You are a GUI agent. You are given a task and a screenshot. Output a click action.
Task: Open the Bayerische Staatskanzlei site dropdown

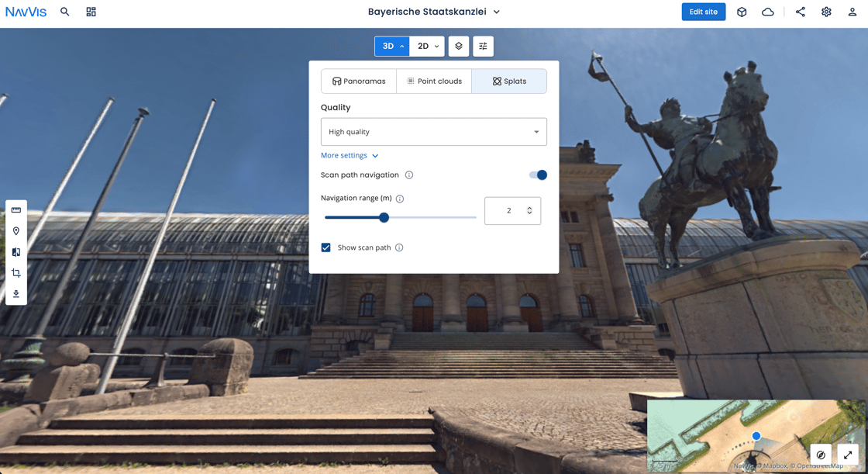[434, 12]
